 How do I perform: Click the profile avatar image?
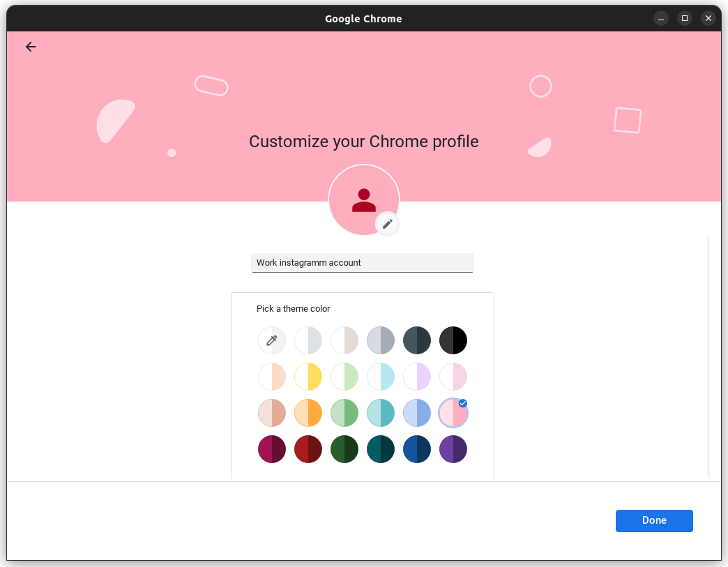364,199
